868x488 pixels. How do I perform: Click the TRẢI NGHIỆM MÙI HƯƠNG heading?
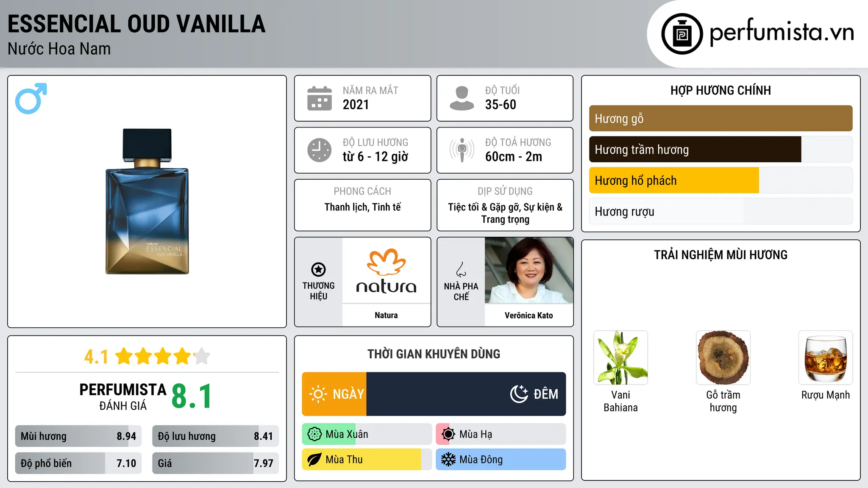tap(721, 255)
